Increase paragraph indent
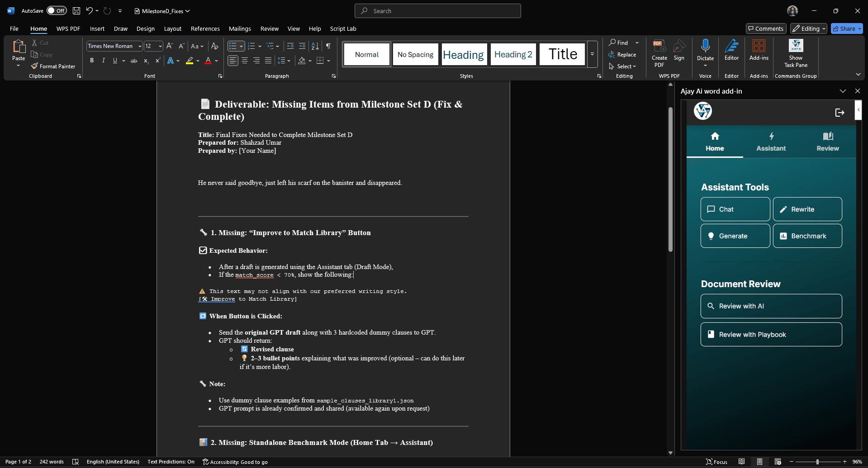 (302, 46)
